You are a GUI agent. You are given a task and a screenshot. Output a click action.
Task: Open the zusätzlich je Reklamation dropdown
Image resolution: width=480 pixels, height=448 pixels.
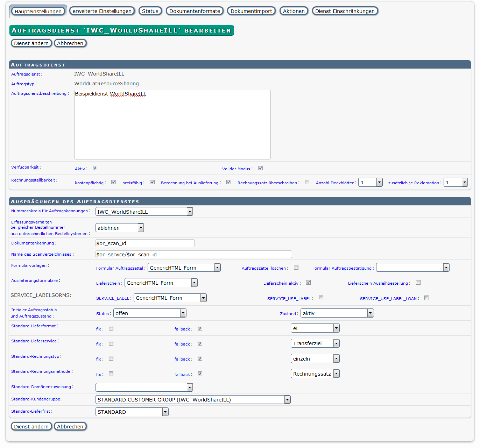(456, 182)
